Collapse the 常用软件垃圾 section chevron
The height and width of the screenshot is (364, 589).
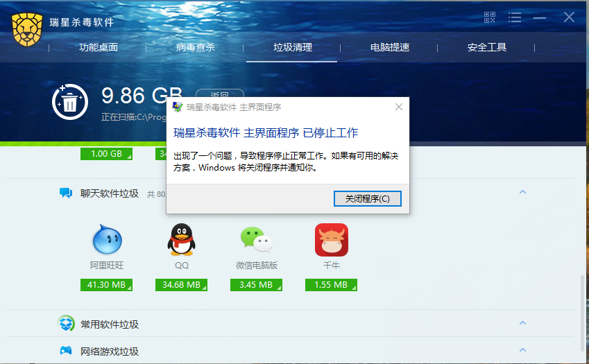tap(522, 322)
